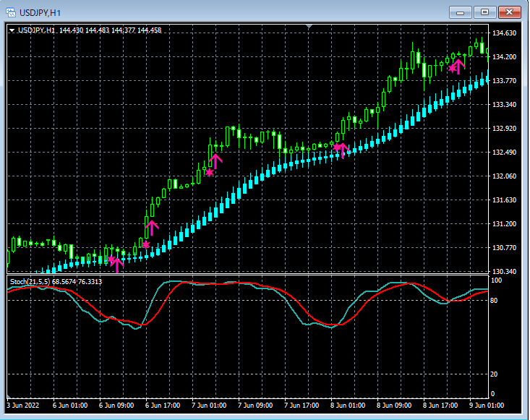Maximize the USDJPY,H1 chart window

tap(484, 12)
